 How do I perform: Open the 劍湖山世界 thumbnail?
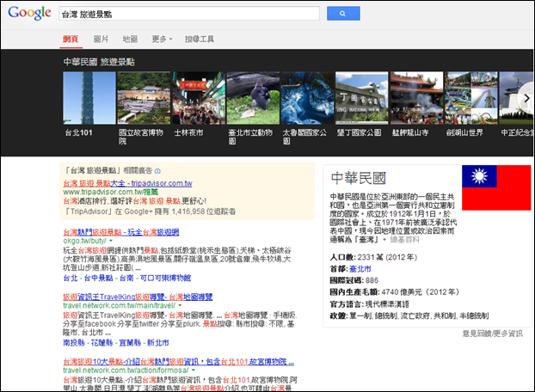click(x=471, y=98)
